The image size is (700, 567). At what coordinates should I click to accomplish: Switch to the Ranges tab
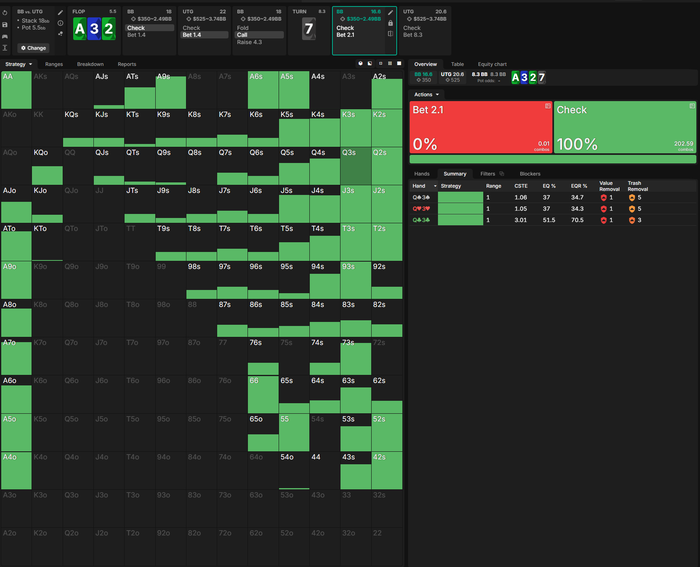54,64
